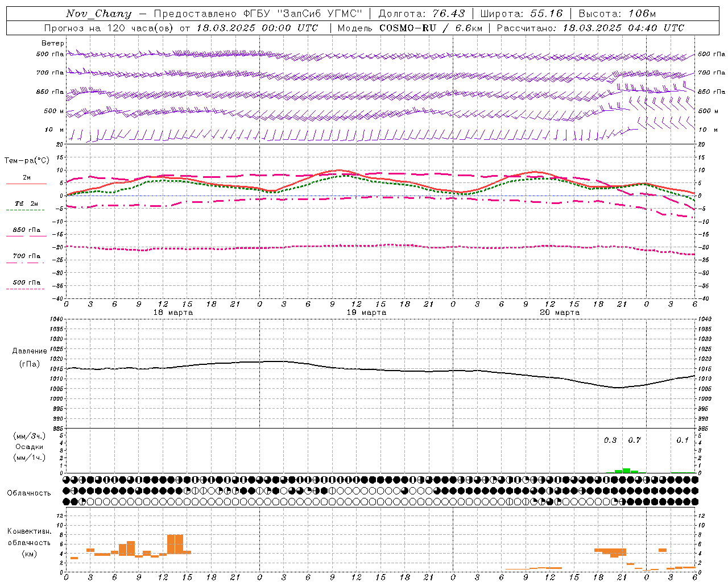
Task: Click the 'Давление' pressure panel label
Action: click(x=30, y=351)
